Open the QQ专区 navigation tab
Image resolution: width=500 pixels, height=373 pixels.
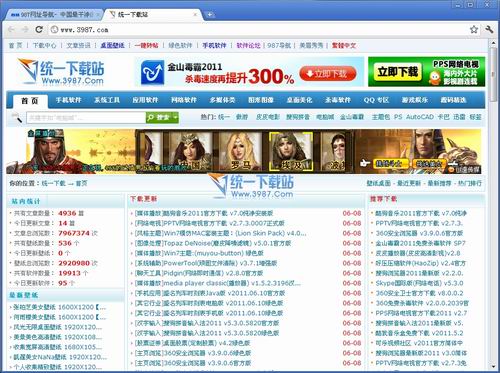tap(376, 100)
